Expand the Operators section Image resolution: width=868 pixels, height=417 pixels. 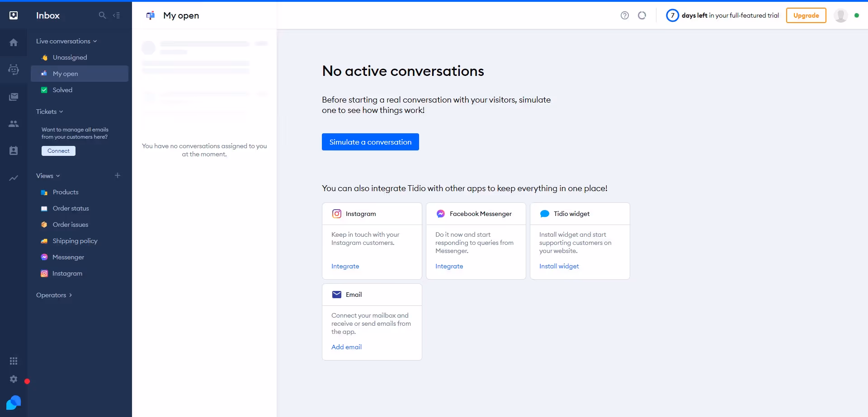(54, 295)
